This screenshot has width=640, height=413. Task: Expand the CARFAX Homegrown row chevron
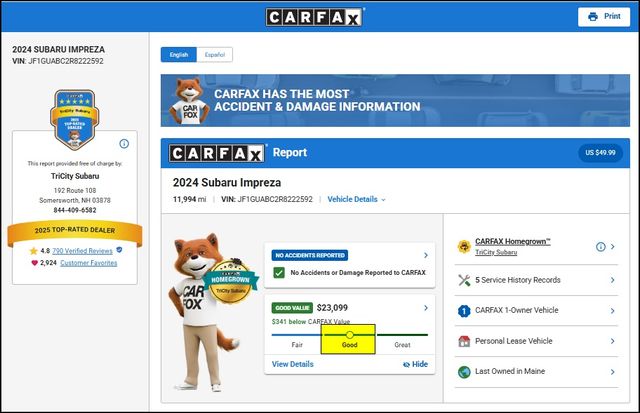click(613, 246)
